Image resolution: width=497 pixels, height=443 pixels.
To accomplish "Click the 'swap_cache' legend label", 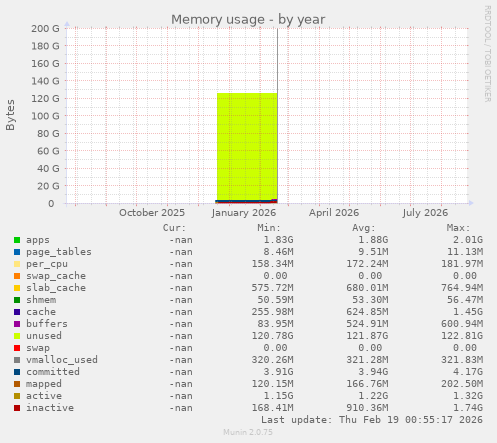I will (56, 276).
